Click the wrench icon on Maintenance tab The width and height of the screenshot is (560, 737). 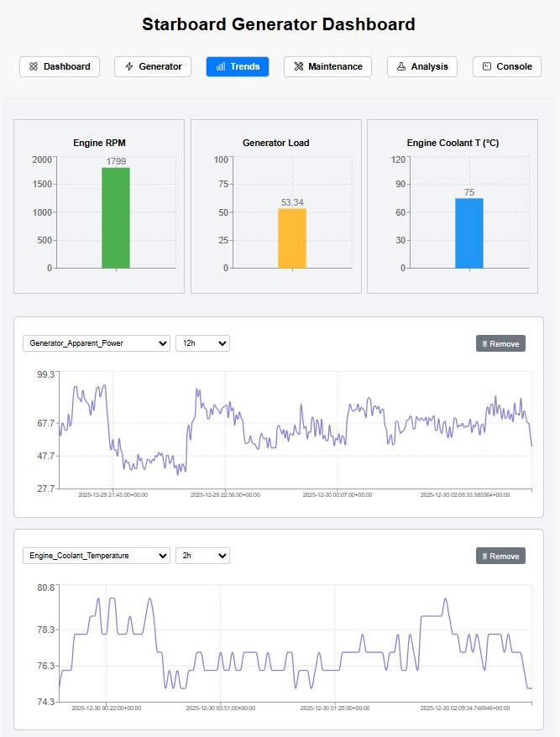tap(297, 66)
